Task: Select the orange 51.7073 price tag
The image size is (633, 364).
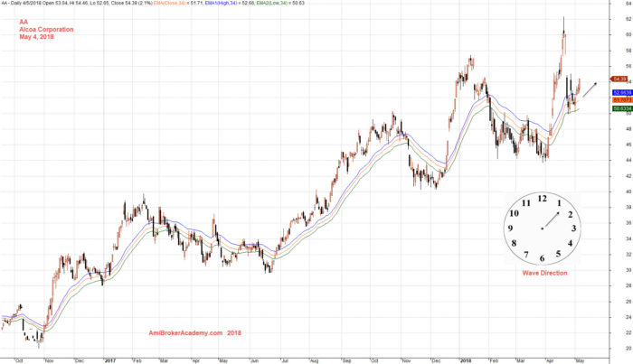Action: (622, 99)
